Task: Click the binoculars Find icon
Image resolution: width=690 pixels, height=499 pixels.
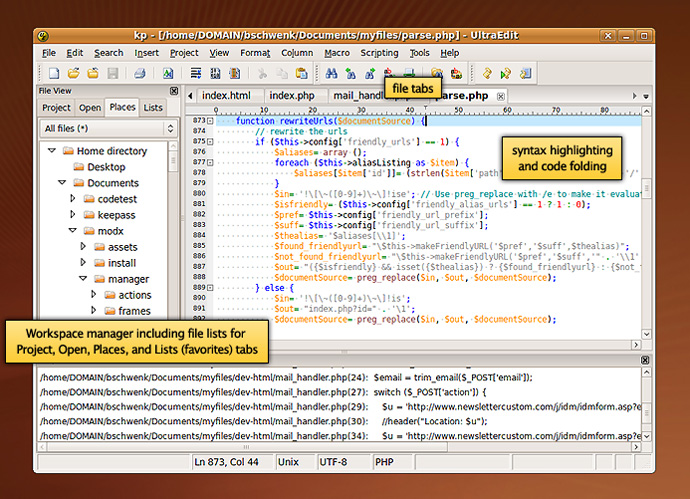Action: tap(331, 73)
